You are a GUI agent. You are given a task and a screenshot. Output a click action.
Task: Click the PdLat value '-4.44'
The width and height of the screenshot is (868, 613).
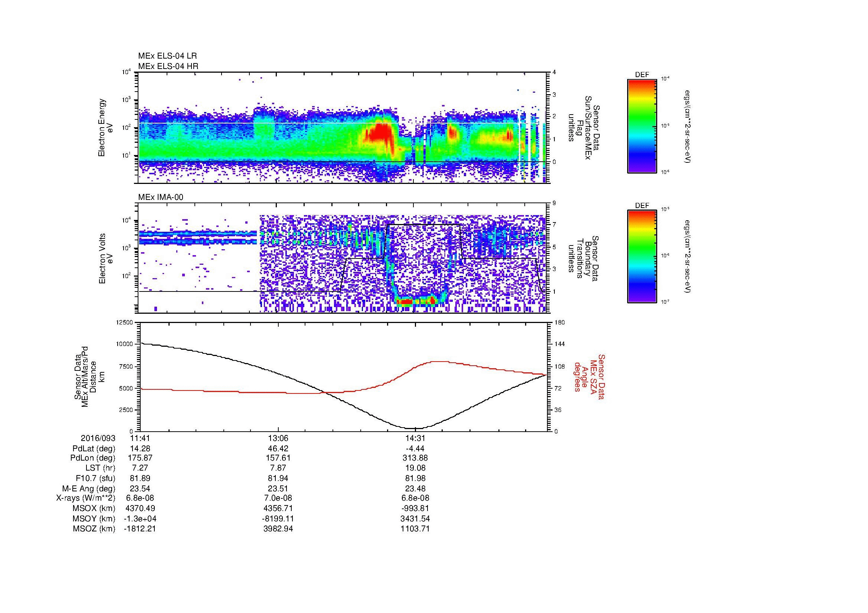click(415, 449)
